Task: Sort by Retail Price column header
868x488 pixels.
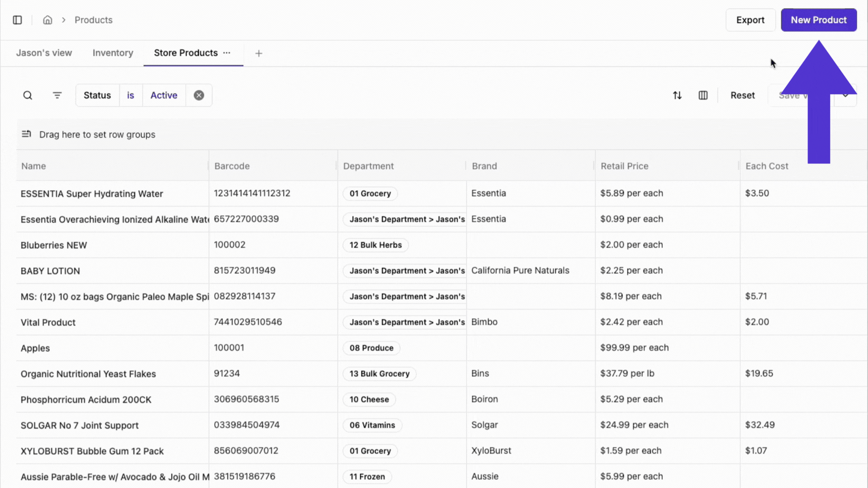Action: [x=624, y=166]
